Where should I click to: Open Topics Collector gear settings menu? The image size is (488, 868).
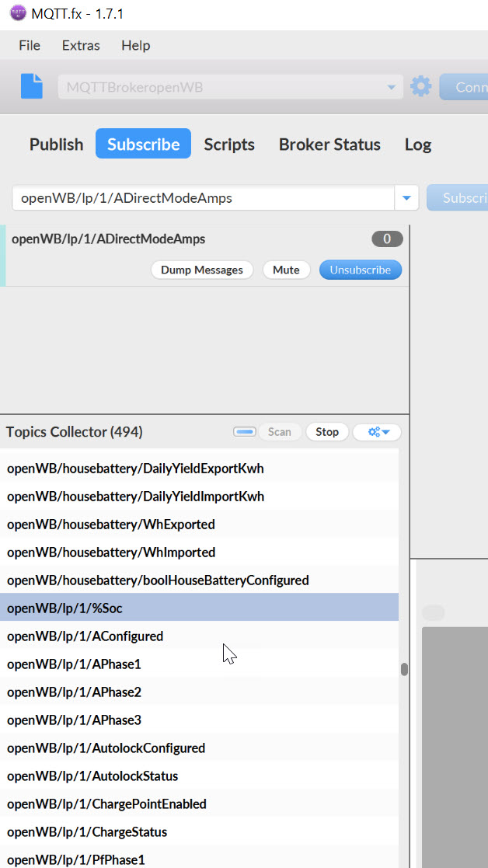point(377,432)
